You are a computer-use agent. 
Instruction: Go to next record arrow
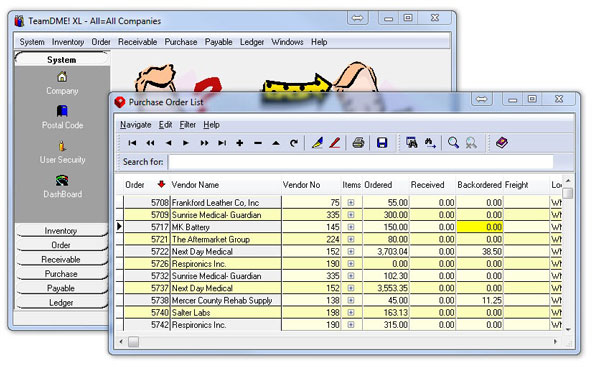pyautogui.click(x=186, y=143)
